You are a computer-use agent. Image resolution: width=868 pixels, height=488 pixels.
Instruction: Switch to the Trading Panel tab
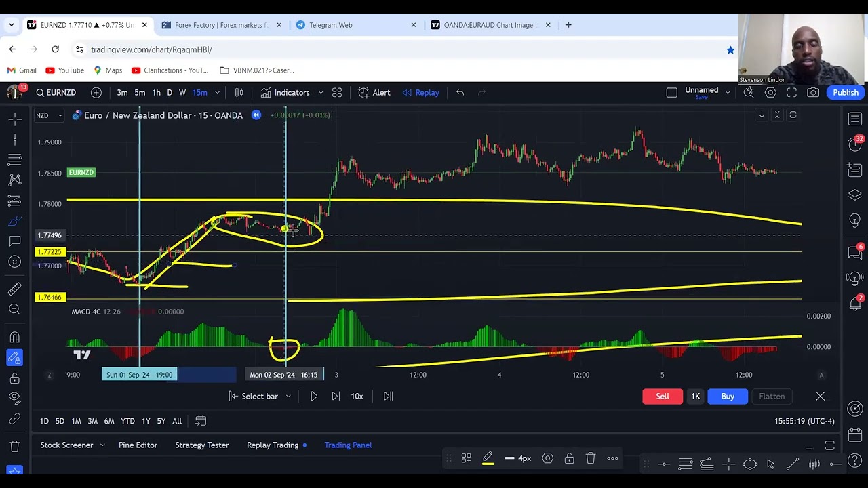click(x=348, y=445)
